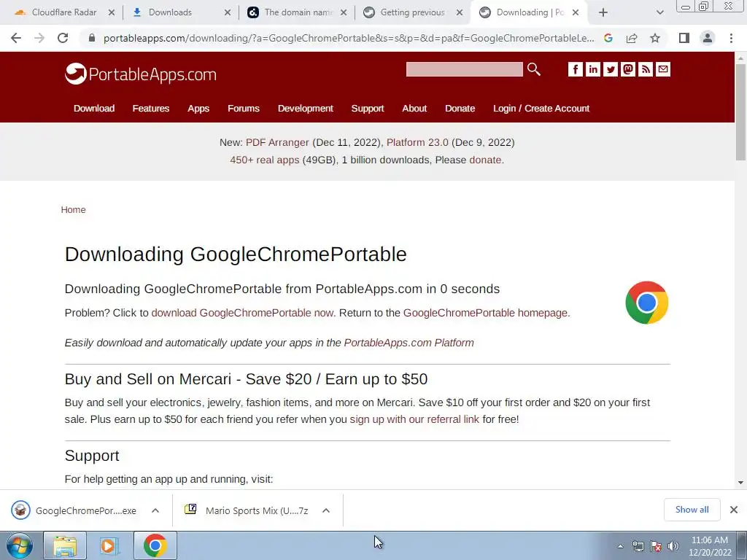
Task: Click the site search magnifier icon
Action: click(533, 69)
